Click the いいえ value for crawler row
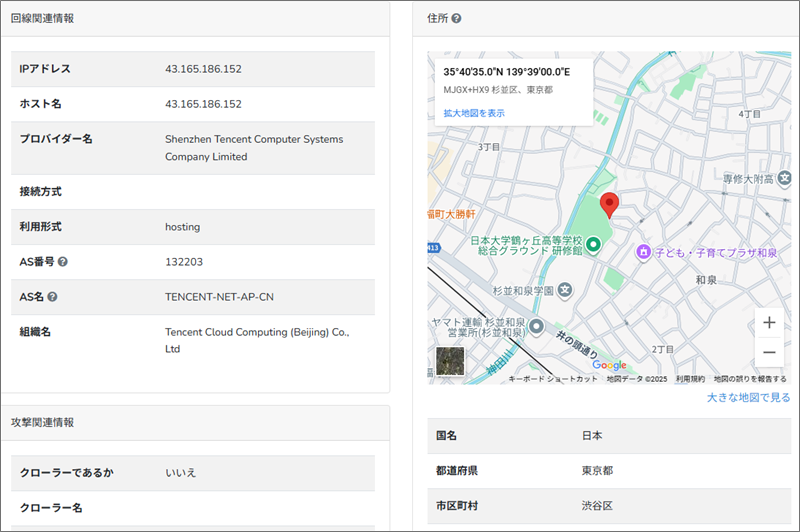The height and width of the screenshot is (532, 800). click(181, 473)
